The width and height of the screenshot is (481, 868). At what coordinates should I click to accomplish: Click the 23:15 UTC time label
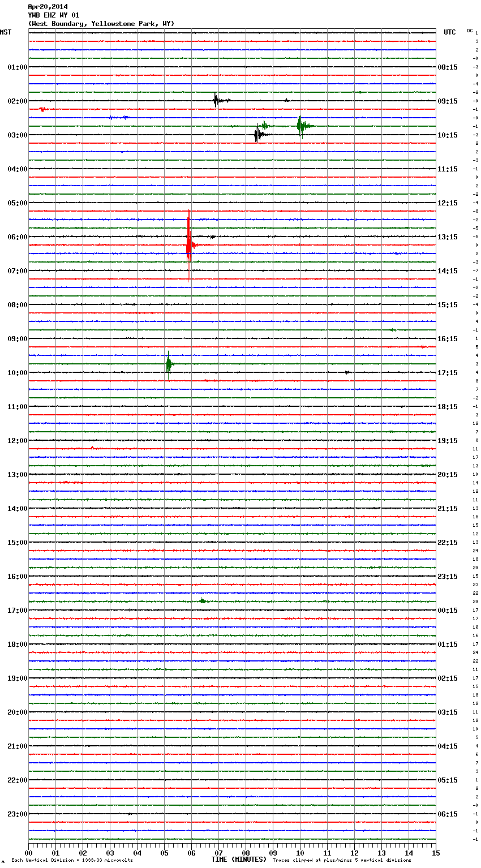[x=448, y=576]
